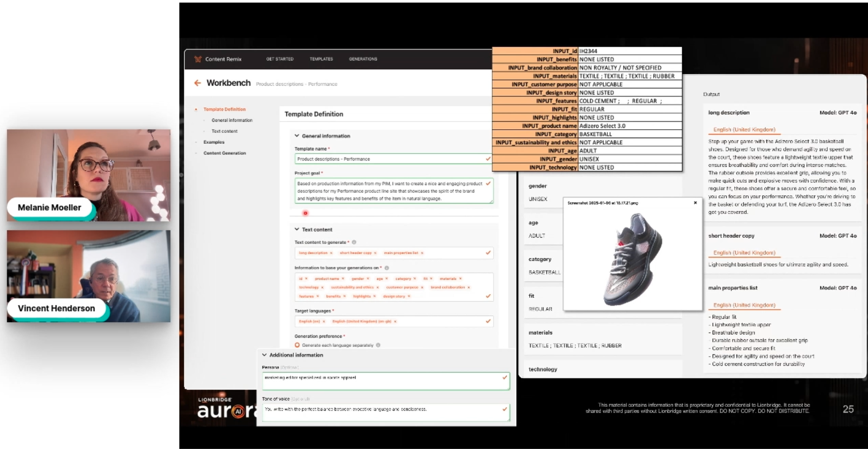Jump to Text content sidebar item
Screen dimensions: 868x449
225,131
